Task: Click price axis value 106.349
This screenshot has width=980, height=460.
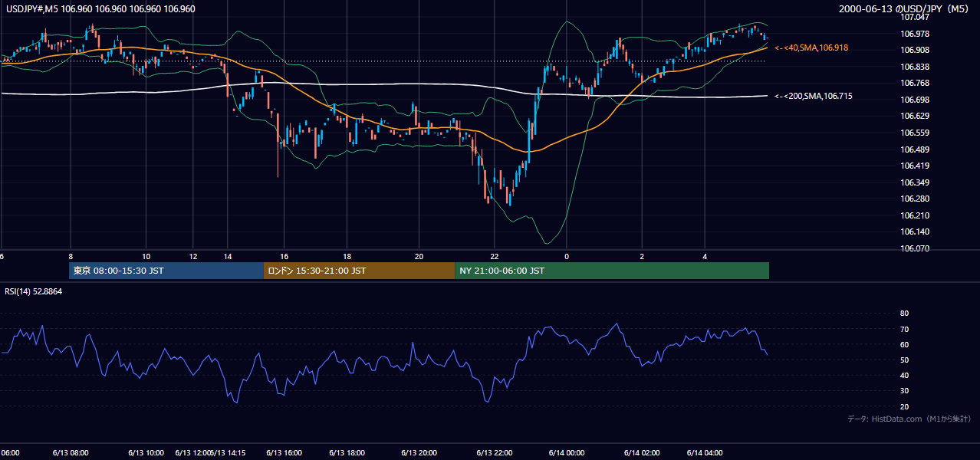Action: click(x=915, y=182)
